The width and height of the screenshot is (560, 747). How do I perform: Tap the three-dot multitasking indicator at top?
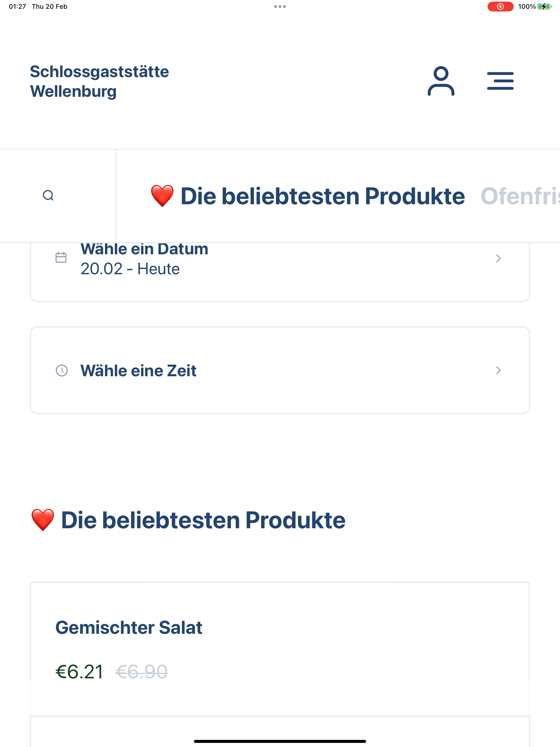[280, 6]
